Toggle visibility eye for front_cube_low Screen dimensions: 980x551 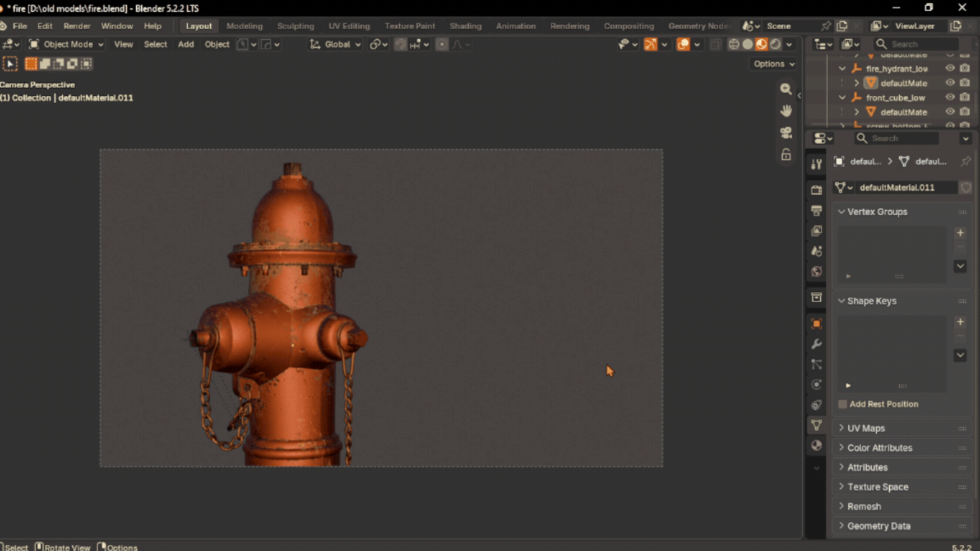tap(950, 98)
